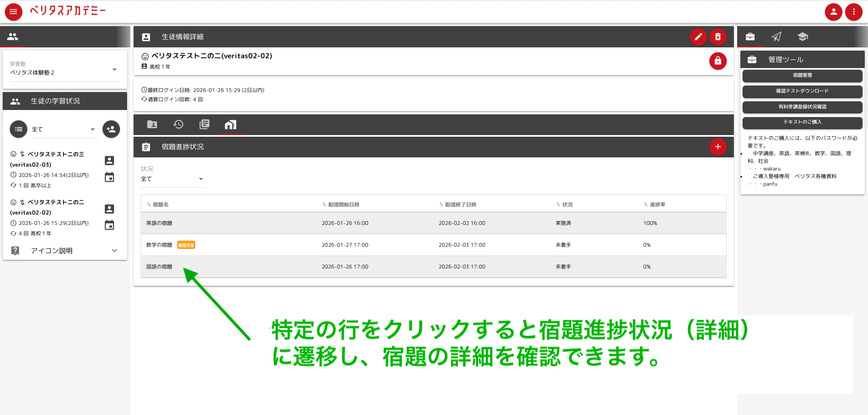Click the 有料受講登録状況確認 button
The height and width of the screenshot is (415, 868).
pyautogui.click(x=802, y=107)
